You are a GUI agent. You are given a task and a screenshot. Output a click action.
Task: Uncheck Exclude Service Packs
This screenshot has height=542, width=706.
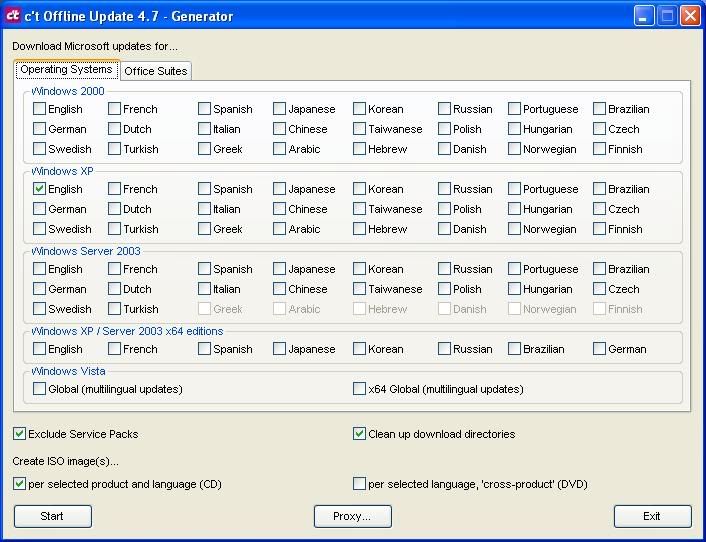pyautogui.click(x=19, y=434)
